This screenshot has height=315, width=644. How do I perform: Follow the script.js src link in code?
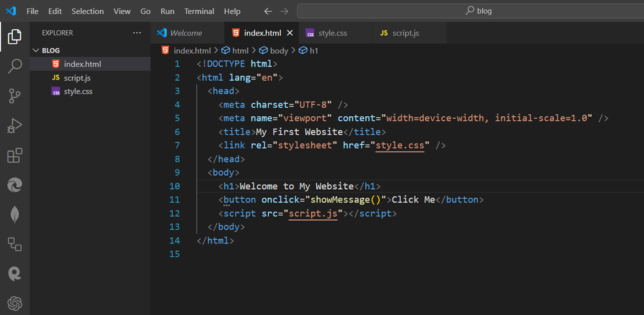(x=313, y=214)
